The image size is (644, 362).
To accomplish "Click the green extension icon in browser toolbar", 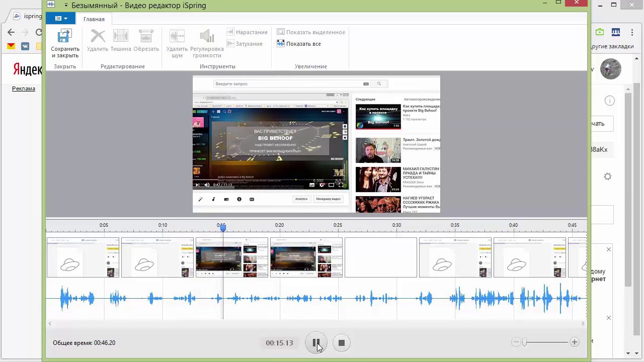I will 600,32.
